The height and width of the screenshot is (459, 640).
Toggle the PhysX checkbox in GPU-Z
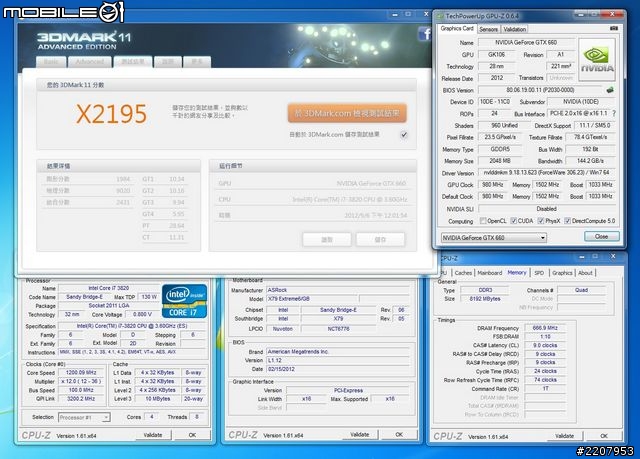[541, 221]
